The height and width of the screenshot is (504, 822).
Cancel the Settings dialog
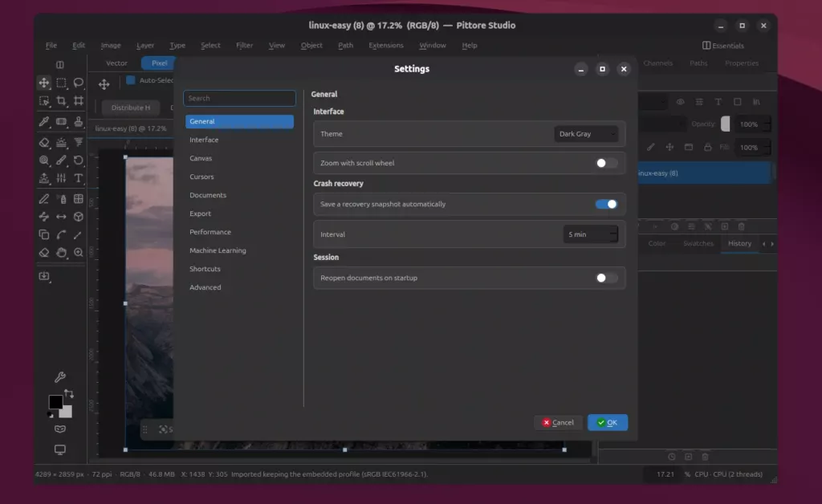[x=558, y=422]
